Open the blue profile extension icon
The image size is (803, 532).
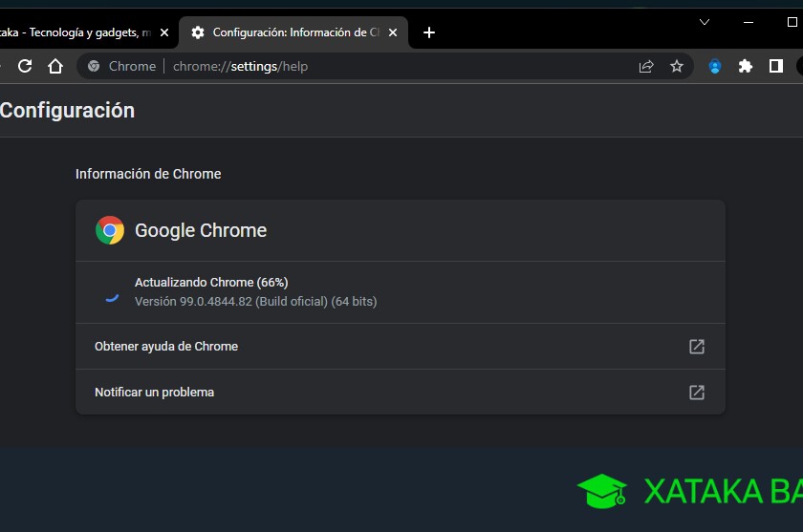click(715, 66)
